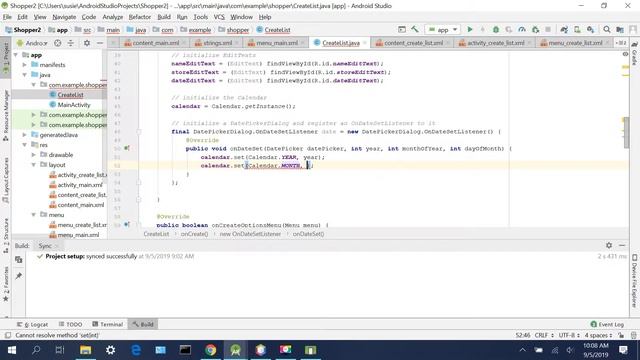The image size is (640, 360).
Task: Open the SDK Manager download icon
Action: click(590, 29)
